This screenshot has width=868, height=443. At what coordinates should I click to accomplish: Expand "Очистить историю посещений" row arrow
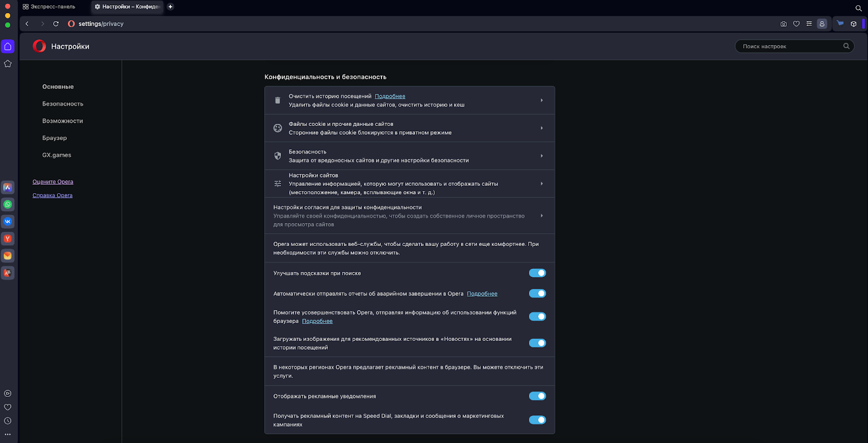541,100
